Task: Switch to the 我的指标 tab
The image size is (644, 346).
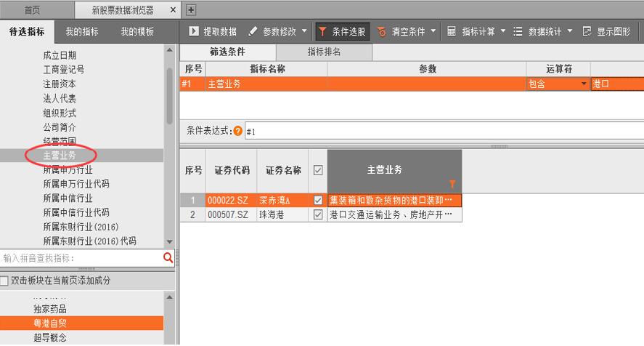Action: tap(81, 32)
